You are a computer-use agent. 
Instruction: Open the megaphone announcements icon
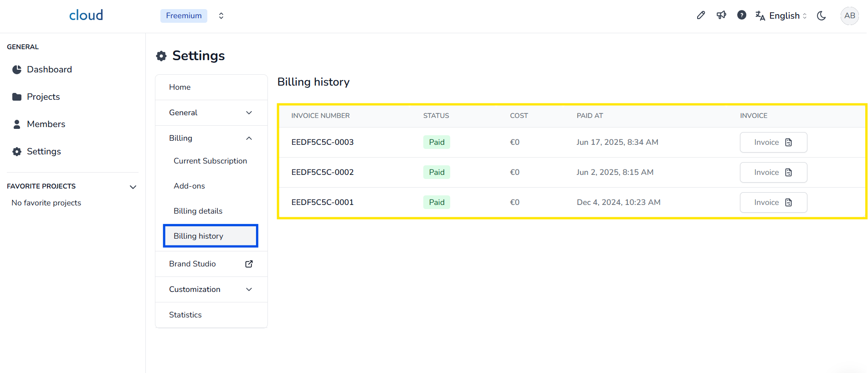click(x=721, y=15)
